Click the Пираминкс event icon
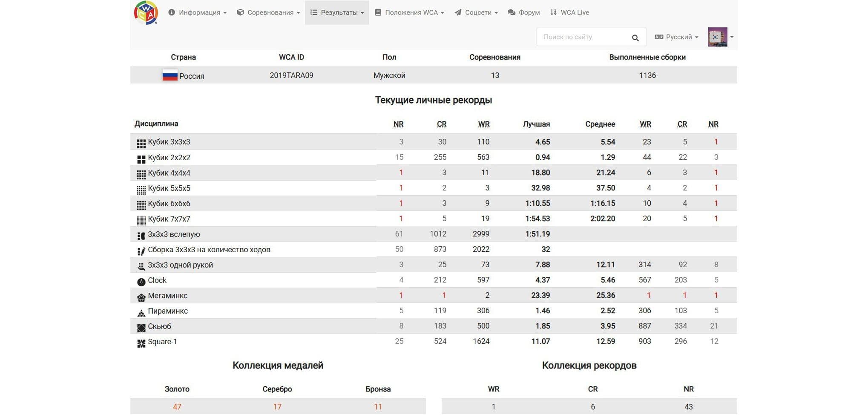The image size is (868, 415). tap(141, 313)
